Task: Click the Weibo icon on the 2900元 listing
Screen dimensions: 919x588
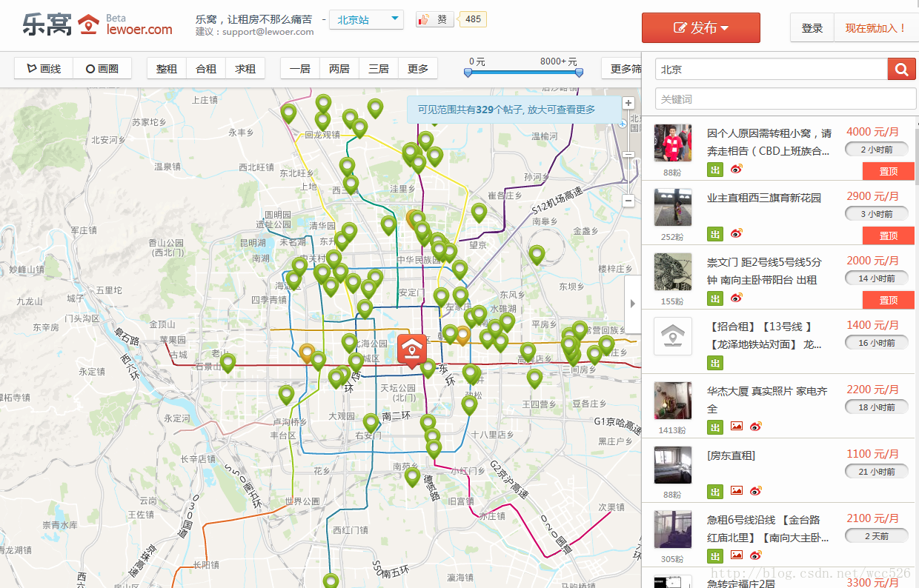Action: tap(736, 233)
